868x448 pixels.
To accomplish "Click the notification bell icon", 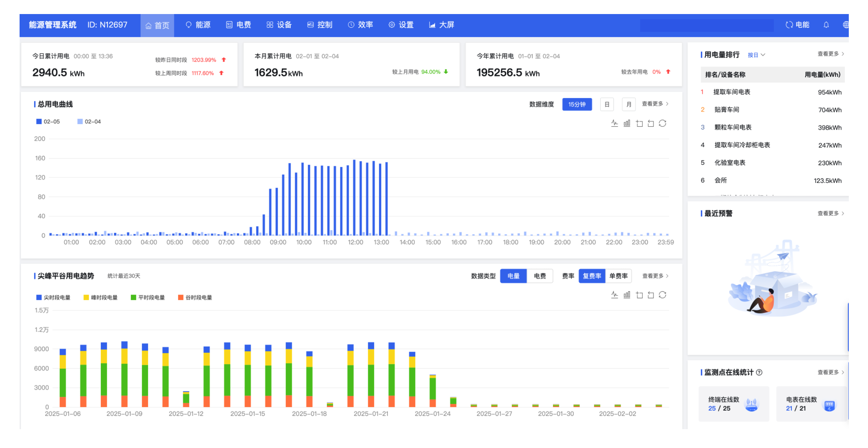I will (x=826, y=25).
